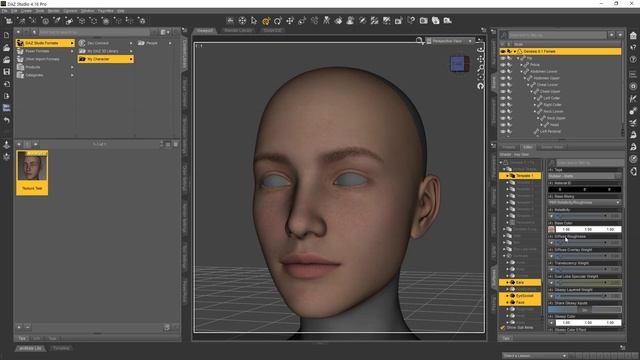Select the four-arrow Translate tool
The width and height of the screenshot is (640, 360).
point(290,21)
